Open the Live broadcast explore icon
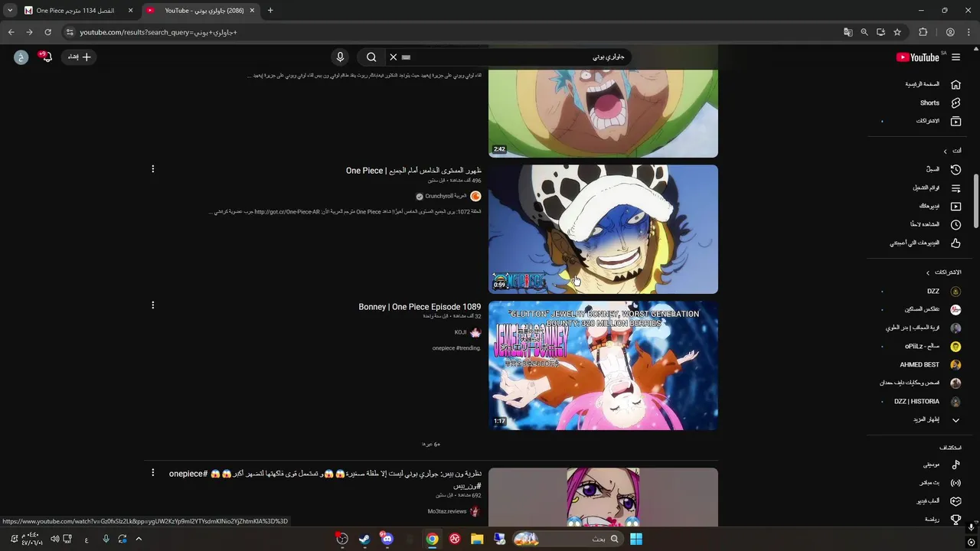980x551 pixels. [955, 483]
